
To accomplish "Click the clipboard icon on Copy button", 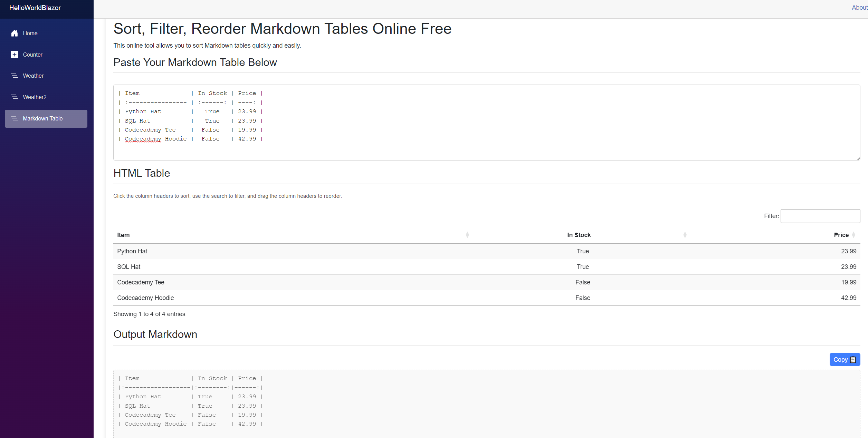I will click(853, 360).
